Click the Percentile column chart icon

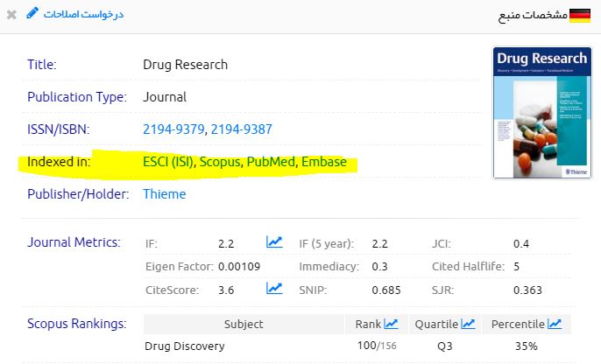coord(555,324)
